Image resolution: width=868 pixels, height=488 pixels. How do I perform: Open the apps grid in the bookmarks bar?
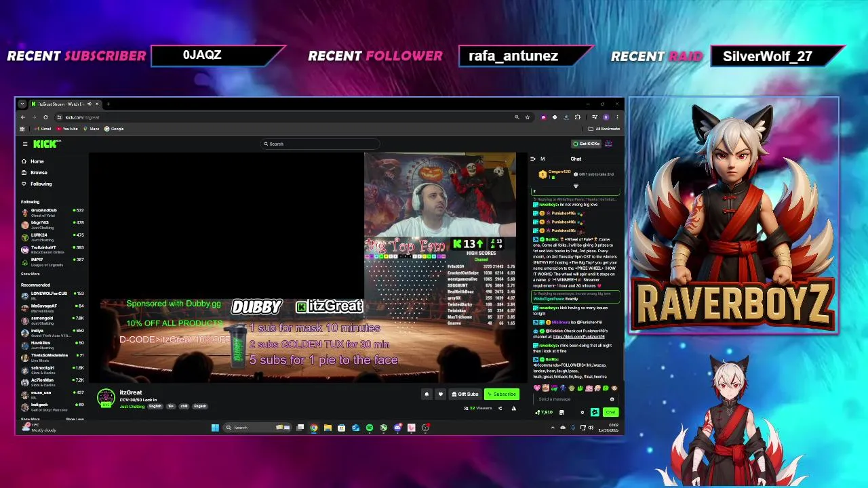click(22, 129)
